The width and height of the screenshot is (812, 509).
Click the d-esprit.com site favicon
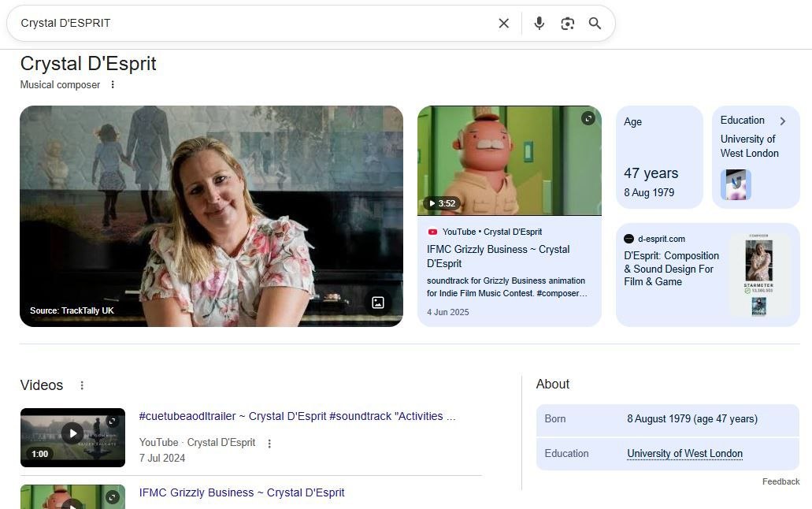point(628,239)
